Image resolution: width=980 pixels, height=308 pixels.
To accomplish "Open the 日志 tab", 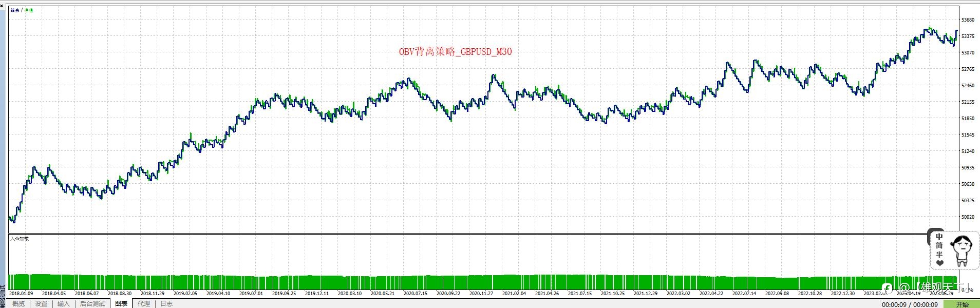I will [166, 304].
